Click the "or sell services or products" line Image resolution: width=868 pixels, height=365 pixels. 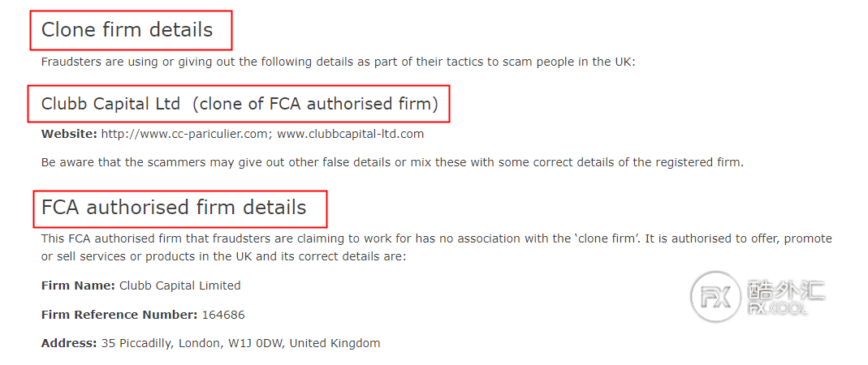pyautogui.click(x=224, y=257)
